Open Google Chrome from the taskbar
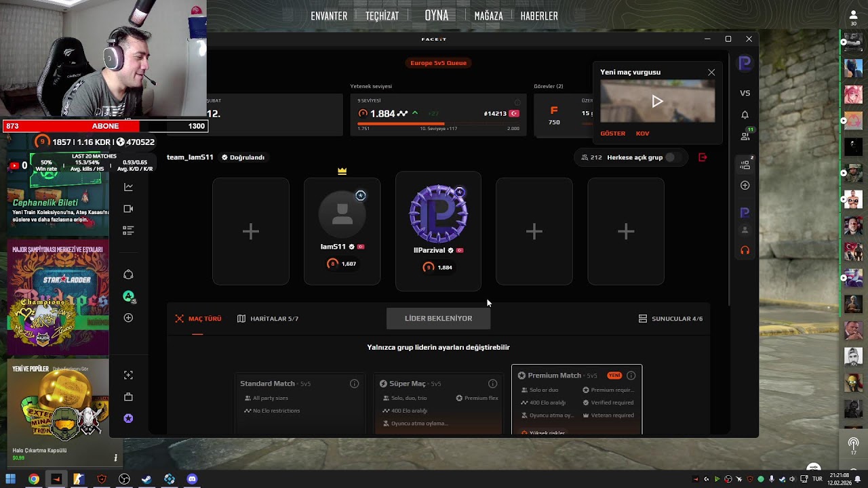 [33, 479]
